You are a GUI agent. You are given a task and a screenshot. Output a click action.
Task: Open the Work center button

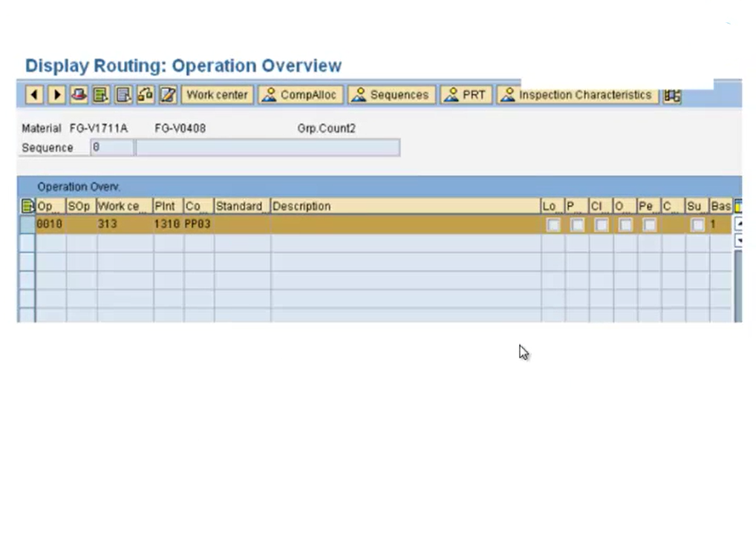coord(217,95)
